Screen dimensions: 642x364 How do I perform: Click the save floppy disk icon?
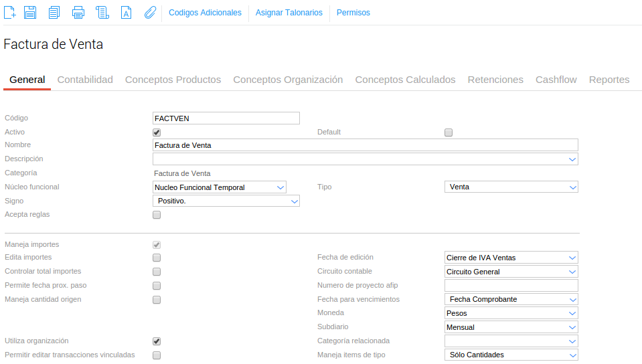click(30, 12)
